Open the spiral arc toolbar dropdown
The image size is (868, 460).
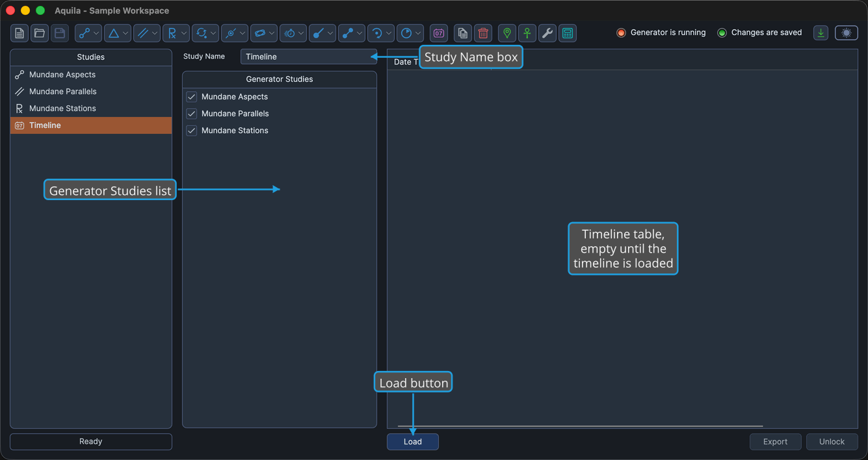click(x=381, y=33)
